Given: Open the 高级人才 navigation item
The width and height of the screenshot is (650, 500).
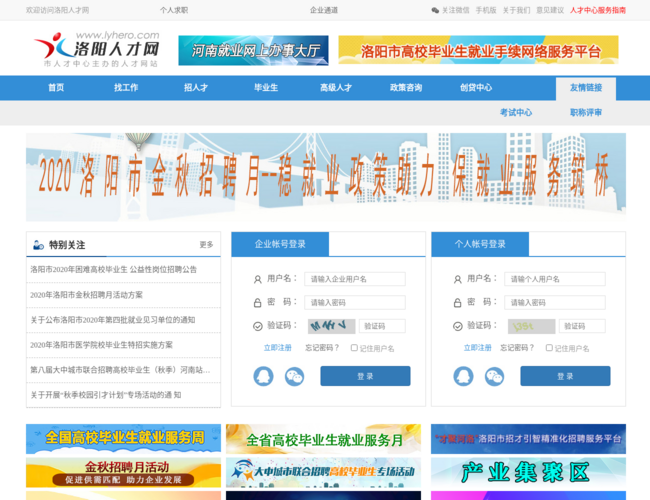Looking at the screenshot, I should 336,87.
